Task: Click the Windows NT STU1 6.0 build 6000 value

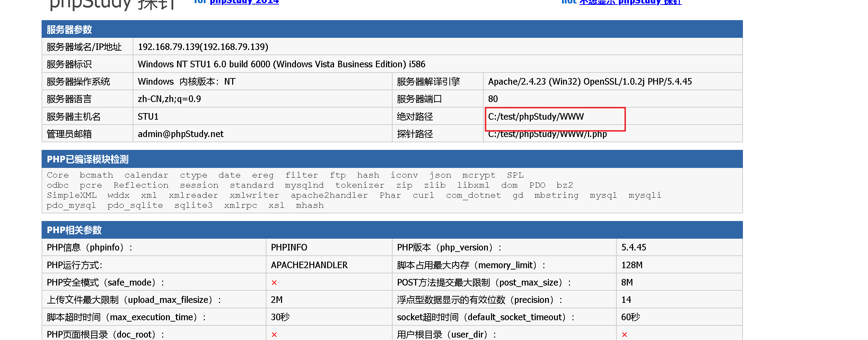Action: point(281,64)
